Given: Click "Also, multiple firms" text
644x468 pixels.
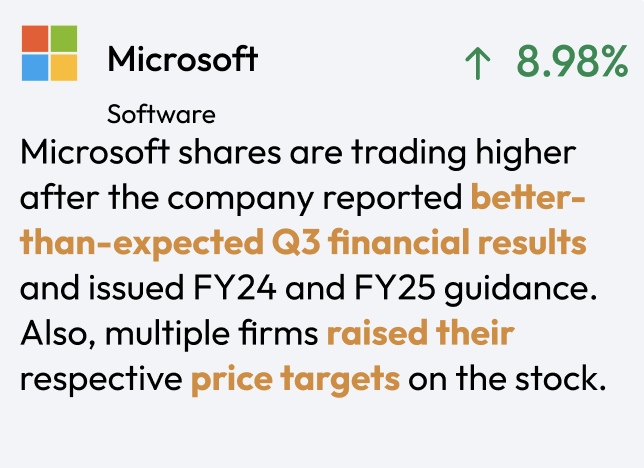Looking at the screenshot, I should [169, 333].
